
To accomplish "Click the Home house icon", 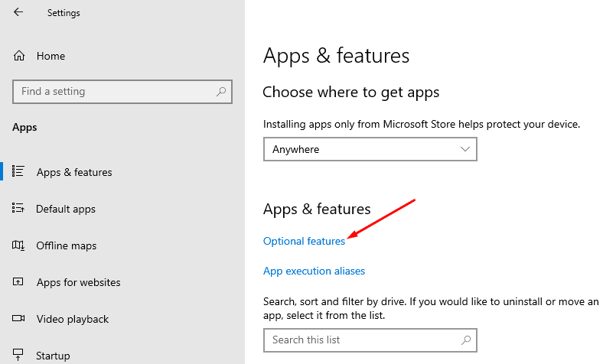I will pyautogui.click(x=19, y=56).
